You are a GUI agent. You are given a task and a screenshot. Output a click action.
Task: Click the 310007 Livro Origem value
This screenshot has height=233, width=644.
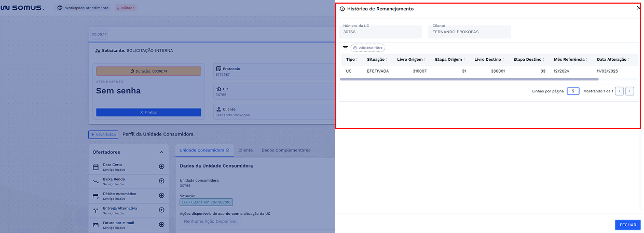point(419,71)
